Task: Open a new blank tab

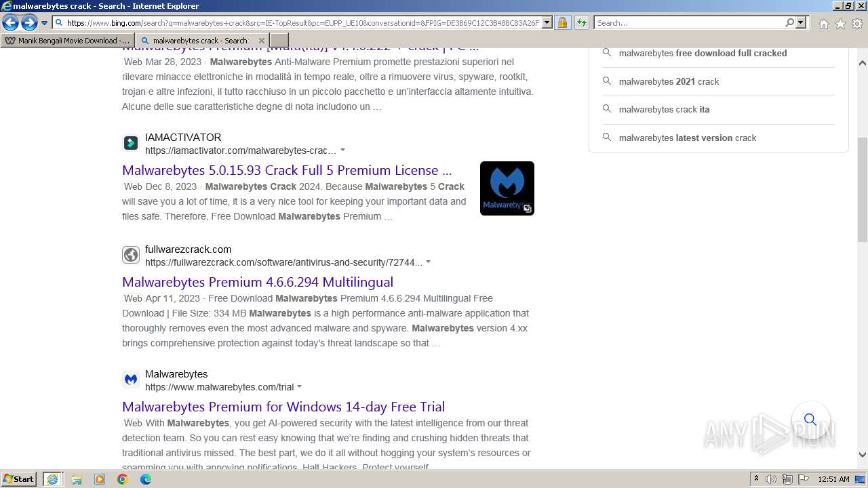Action: (x=279, y=40)
